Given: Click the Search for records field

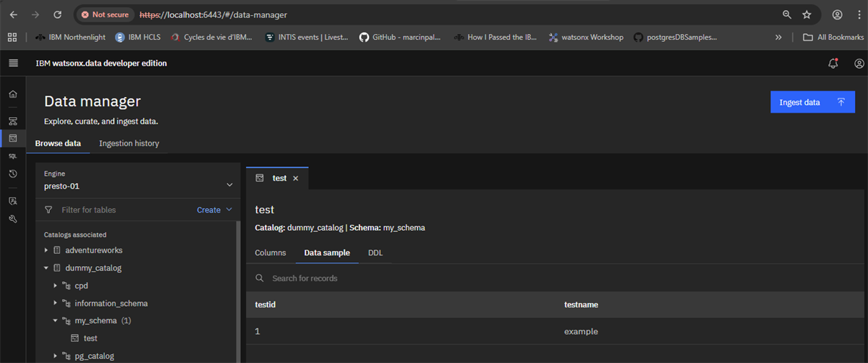Looking at the screenshot, I should [x=557, y=278].
